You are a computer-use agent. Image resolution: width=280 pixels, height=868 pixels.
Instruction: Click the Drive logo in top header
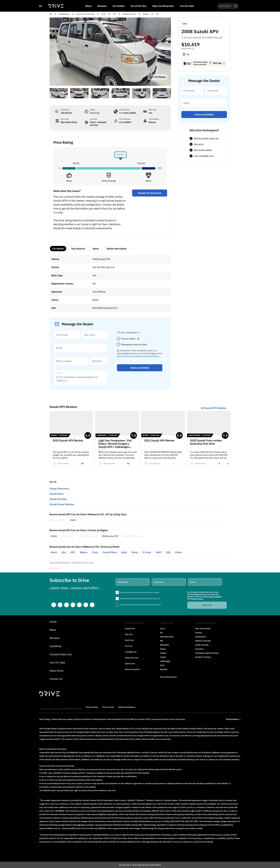point(56,6)
